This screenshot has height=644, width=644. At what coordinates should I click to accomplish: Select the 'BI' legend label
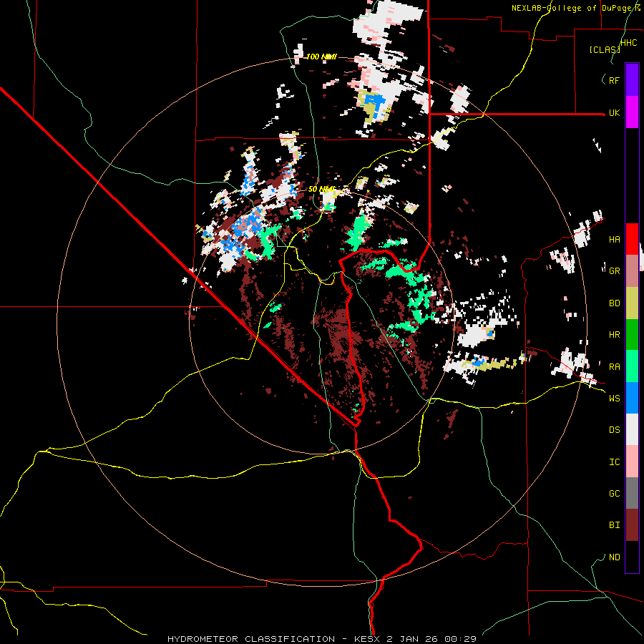pos(614,525)
